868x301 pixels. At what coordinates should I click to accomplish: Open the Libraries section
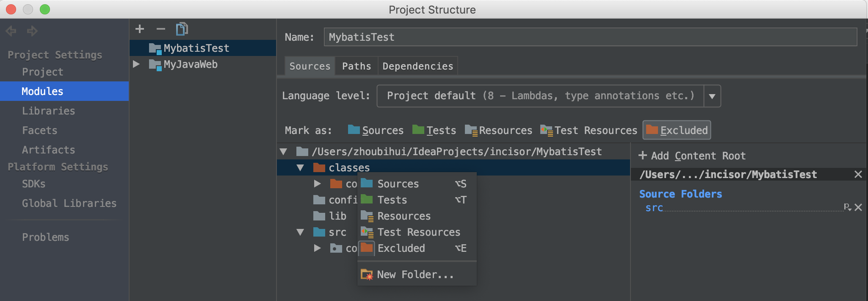coord(48,111)
